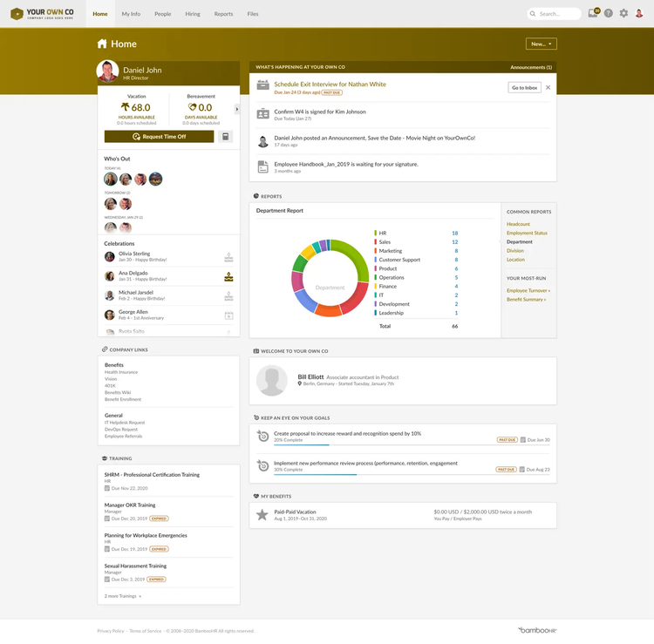Click the Paid Vacation benefit star icon

(x=262, y=515)
